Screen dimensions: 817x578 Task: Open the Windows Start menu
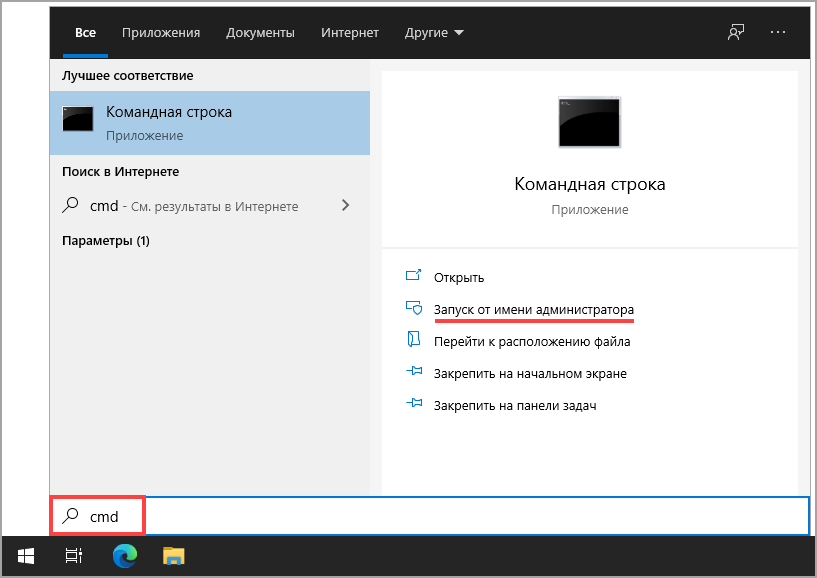pyautogui.click(x=26, y=556)
